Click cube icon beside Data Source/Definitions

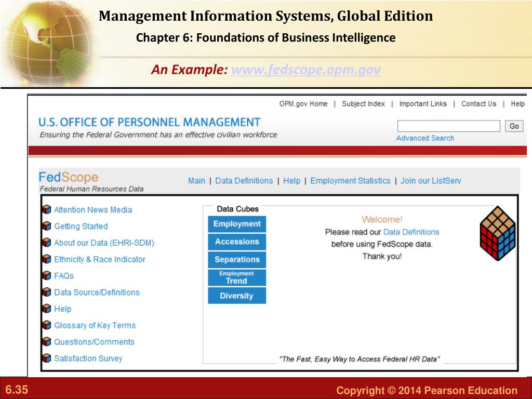click(46, 292)
